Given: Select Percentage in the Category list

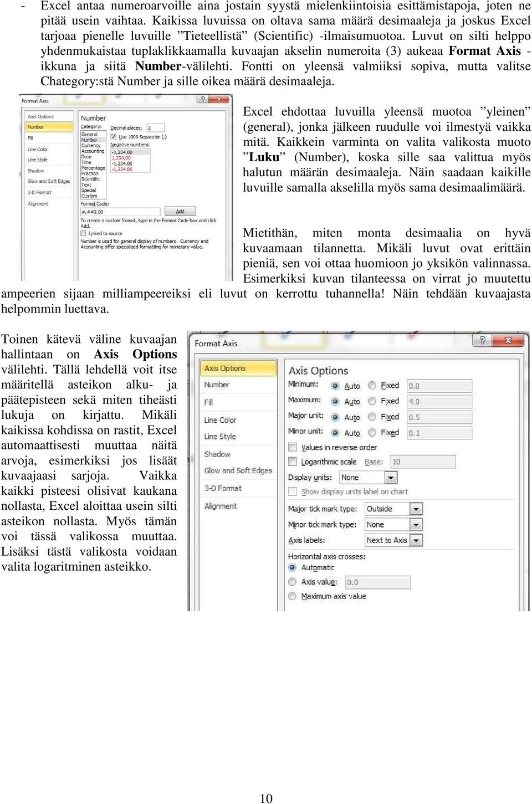Looking at the screenshot, I should [x=93, y=168].
